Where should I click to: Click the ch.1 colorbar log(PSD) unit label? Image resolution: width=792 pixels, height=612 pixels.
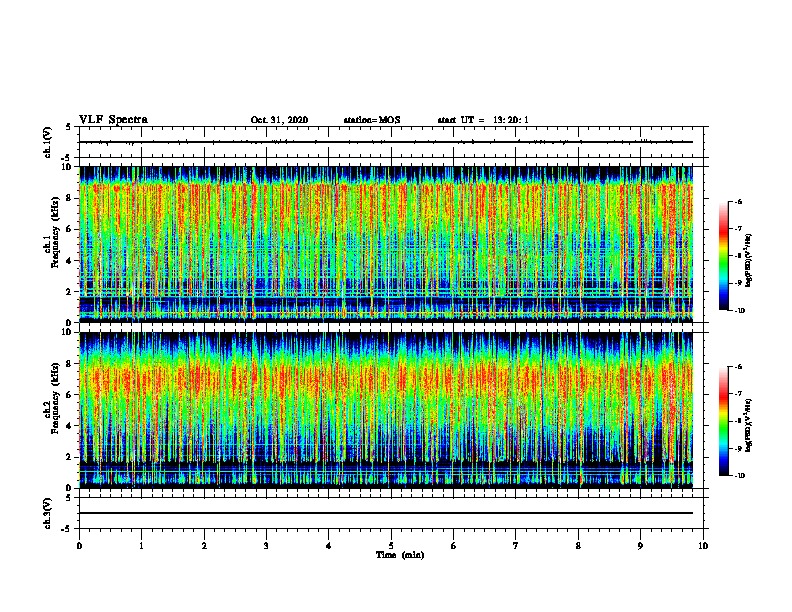click(749, 261)
